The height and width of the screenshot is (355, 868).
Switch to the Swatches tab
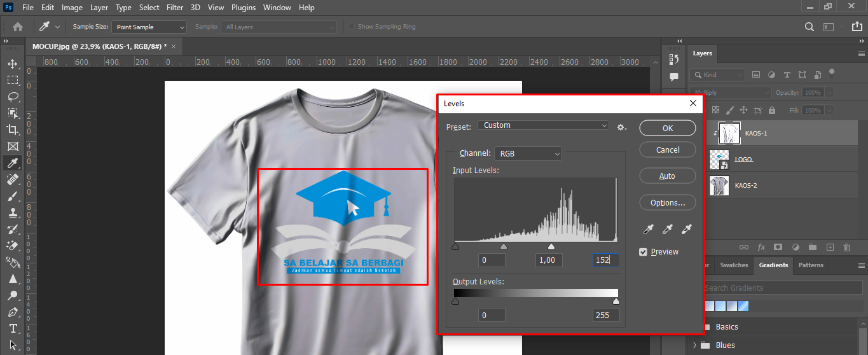point(734,265)
